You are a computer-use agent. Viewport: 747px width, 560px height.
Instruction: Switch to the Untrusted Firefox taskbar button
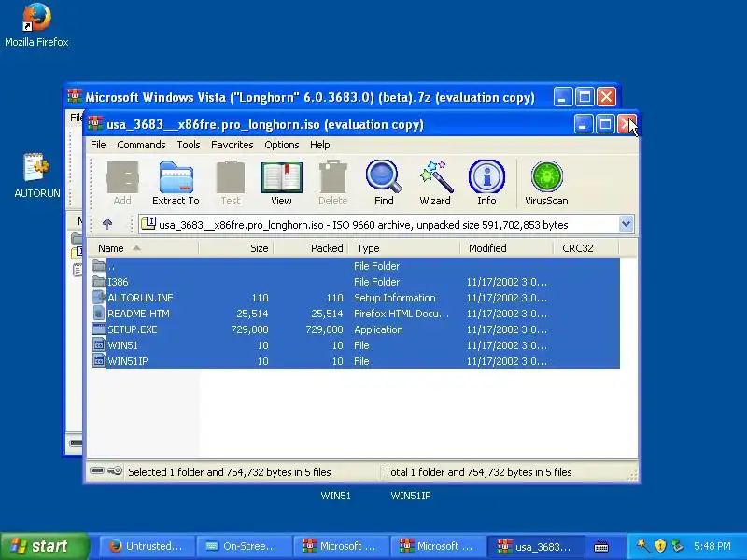[x=147, y=546]
